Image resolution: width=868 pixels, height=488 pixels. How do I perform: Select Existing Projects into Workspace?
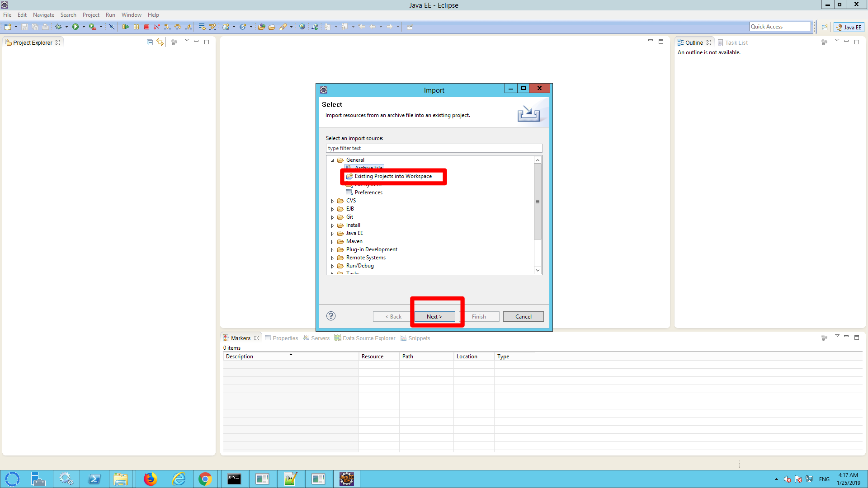[393, 176]
